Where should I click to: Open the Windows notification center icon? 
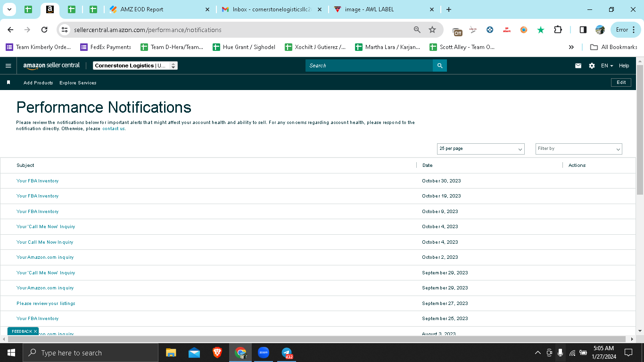pos(628,353)
